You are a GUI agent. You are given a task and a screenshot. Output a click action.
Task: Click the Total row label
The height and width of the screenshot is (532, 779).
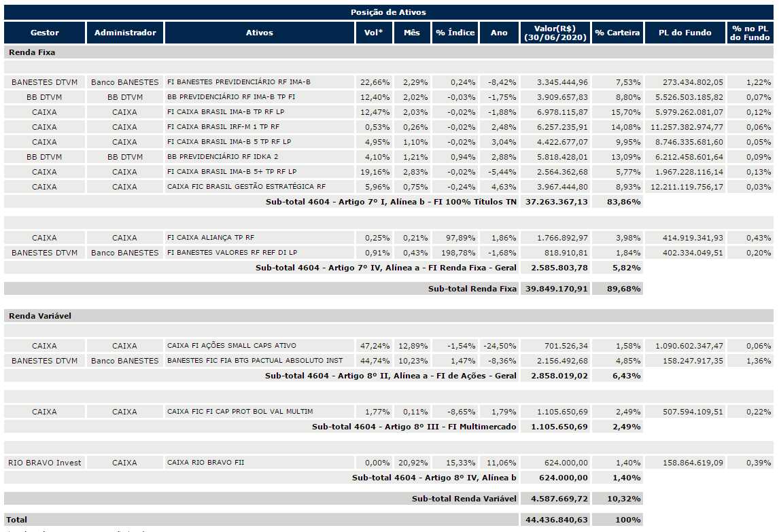click(x=16, y=520)
